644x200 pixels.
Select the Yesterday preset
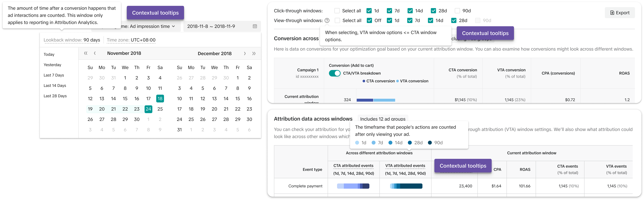pyautogui.click(x=52, y=65)
